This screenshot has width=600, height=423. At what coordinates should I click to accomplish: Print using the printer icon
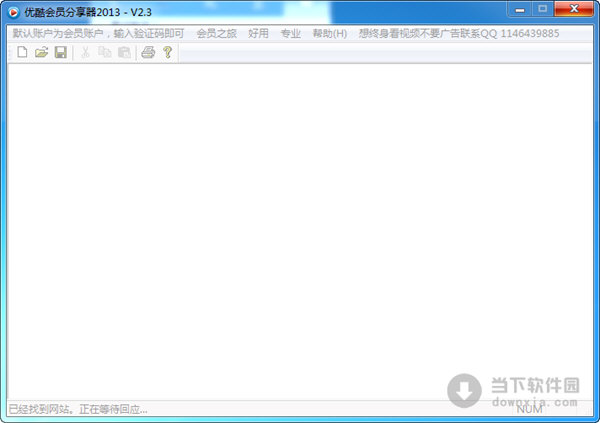click(x=148, y=52)
